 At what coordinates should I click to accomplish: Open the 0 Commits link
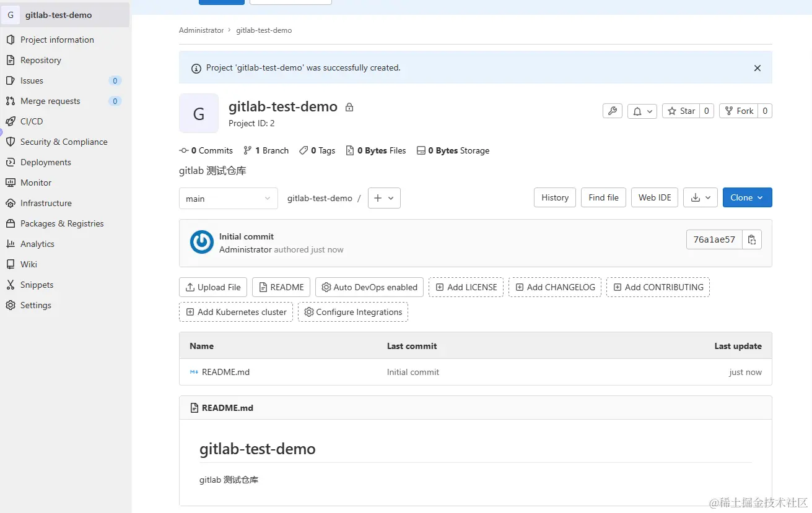(x=206, y=150)
